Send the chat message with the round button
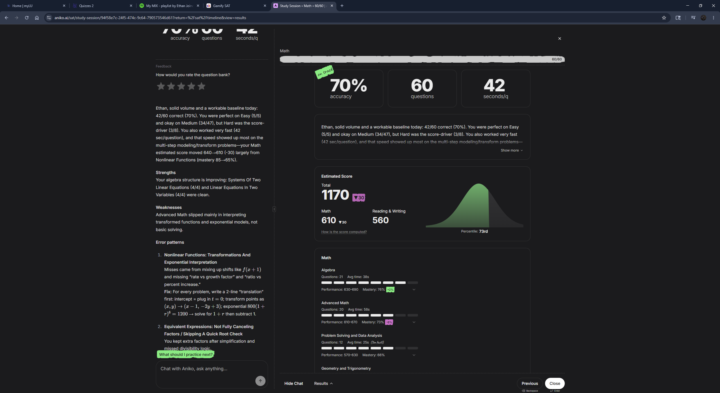720x393 pixels. click(x=260, y=381)
